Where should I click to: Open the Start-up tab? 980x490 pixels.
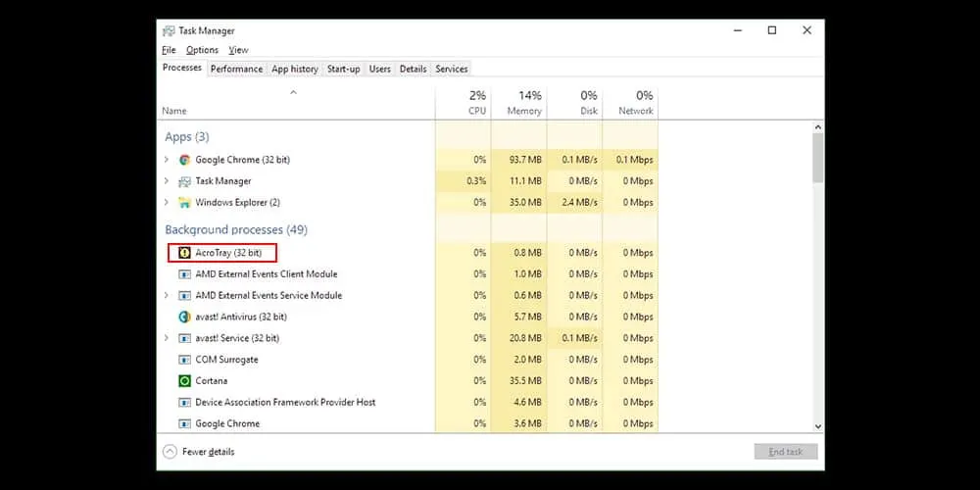point(343,69)
